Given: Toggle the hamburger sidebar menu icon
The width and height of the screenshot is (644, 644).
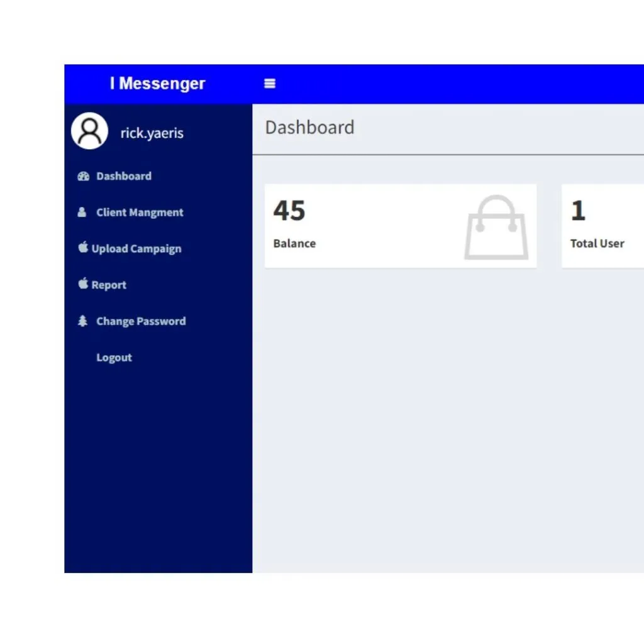Looking at the screenshot, I should [269, 84].
